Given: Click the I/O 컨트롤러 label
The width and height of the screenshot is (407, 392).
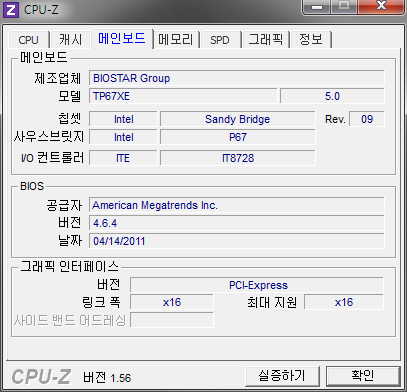Looking at the screenshot, I should [53, 158].
